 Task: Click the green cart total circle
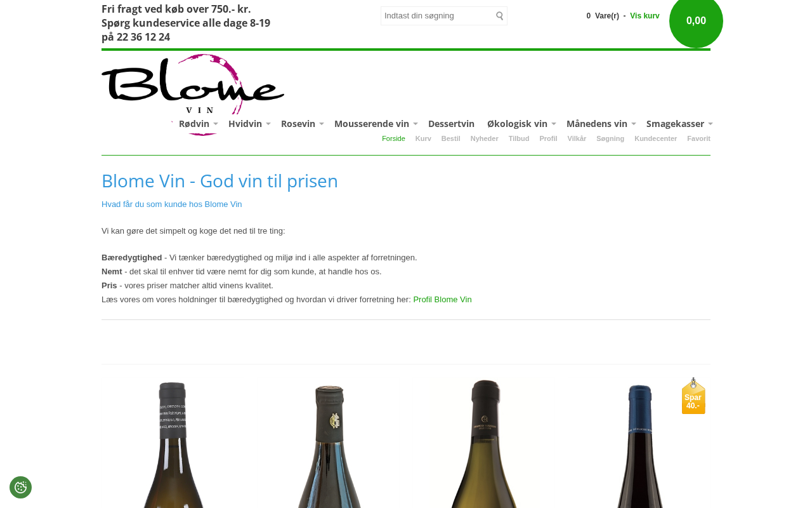click(x=696, y=20)
